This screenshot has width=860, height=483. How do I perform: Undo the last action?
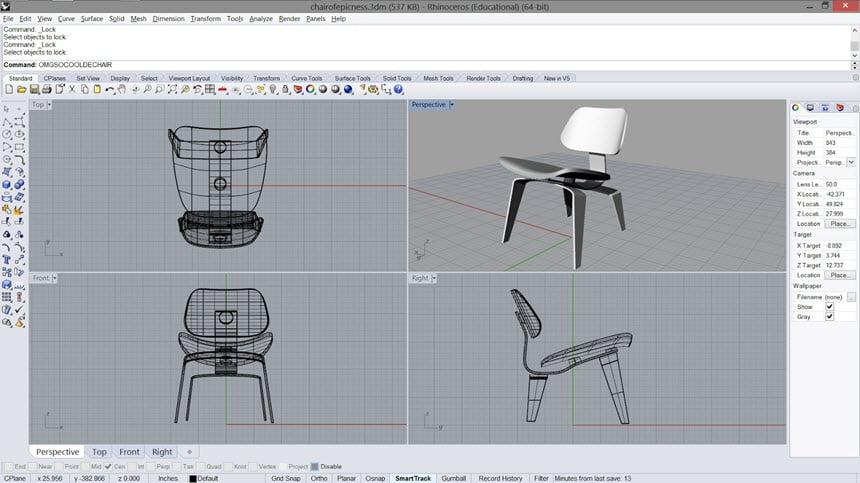tap(110, 89)
